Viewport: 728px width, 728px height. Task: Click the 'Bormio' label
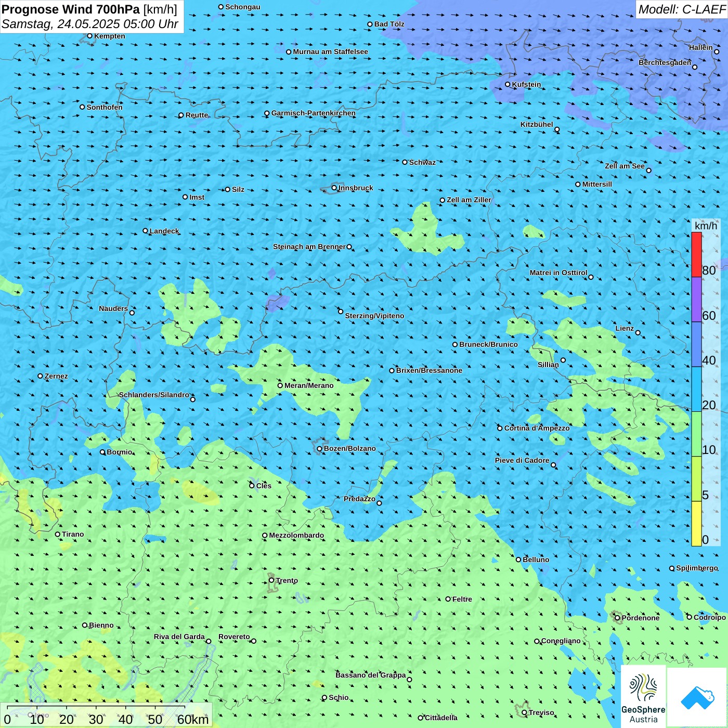pyautogui.click(x=120, y=452)
